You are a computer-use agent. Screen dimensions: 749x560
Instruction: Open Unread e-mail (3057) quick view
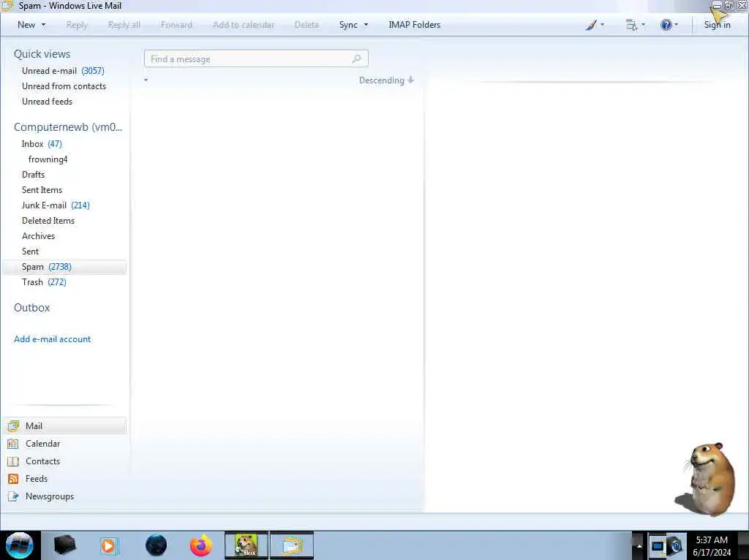click(63, 71)
